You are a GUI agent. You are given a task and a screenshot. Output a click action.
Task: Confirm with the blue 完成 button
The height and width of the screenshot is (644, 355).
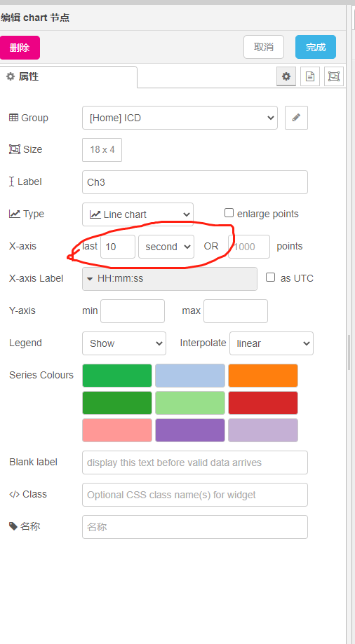pyautogui.click(x=316, y=47)
